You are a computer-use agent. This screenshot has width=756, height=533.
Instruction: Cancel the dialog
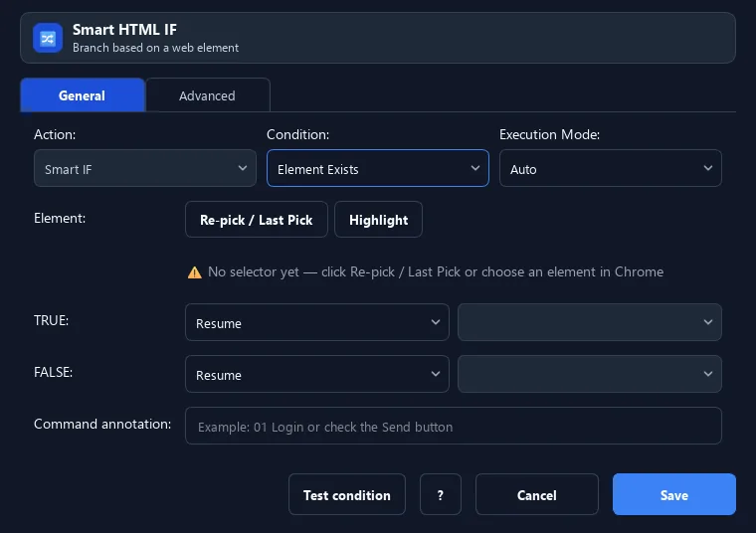[536, 495]
